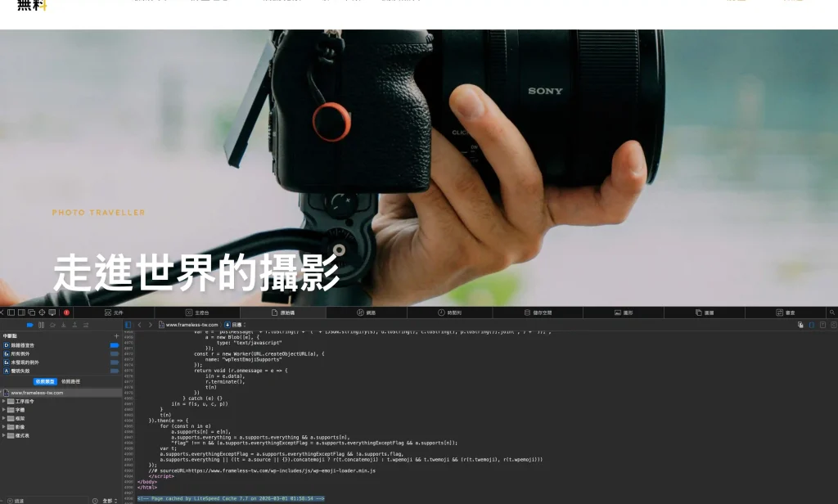Add a breakpoint with the plus icon
The image size is (838, 504).
pos(117,335)
